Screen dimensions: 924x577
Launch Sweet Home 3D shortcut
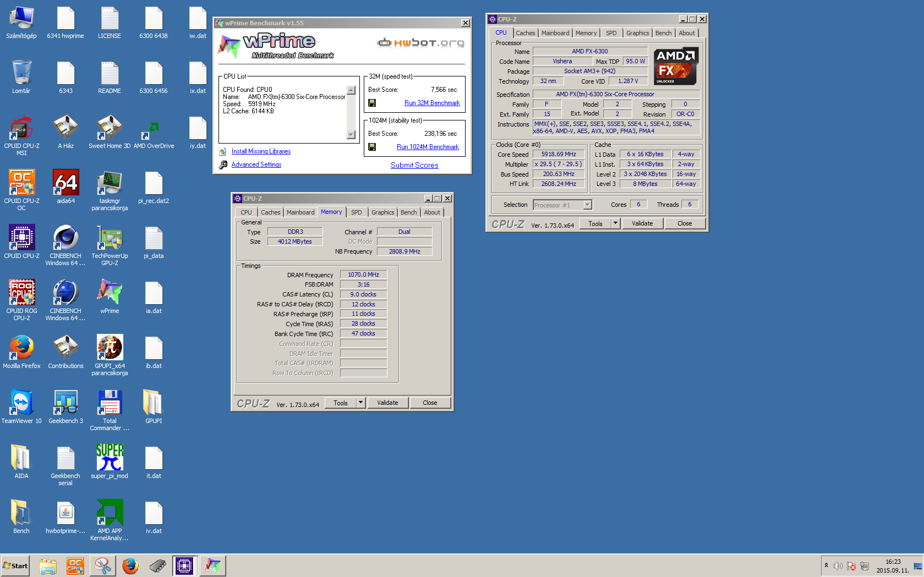(x=110, y=133)
